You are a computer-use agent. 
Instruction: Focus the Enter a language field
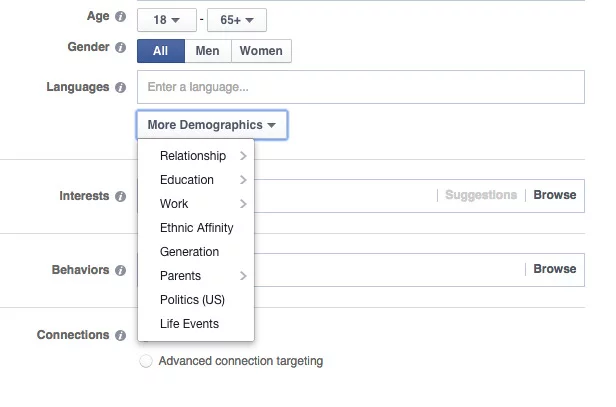[361, 87]
